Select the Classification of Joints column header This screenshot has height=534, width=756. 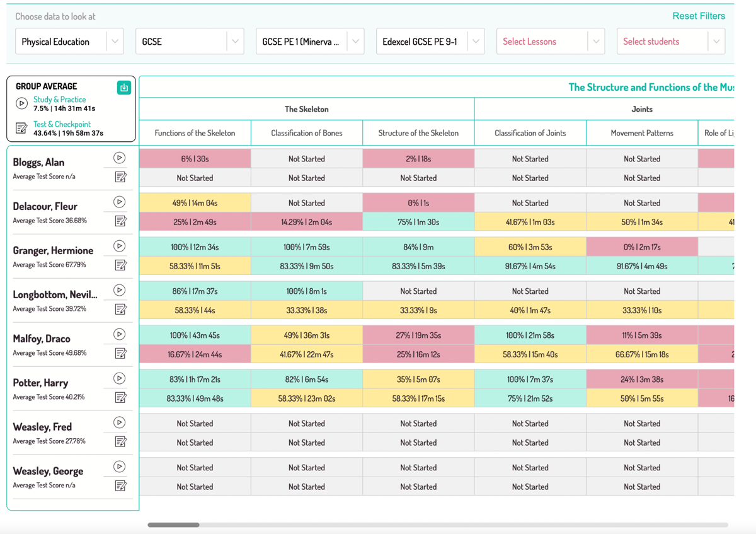[x=530, y=133]
